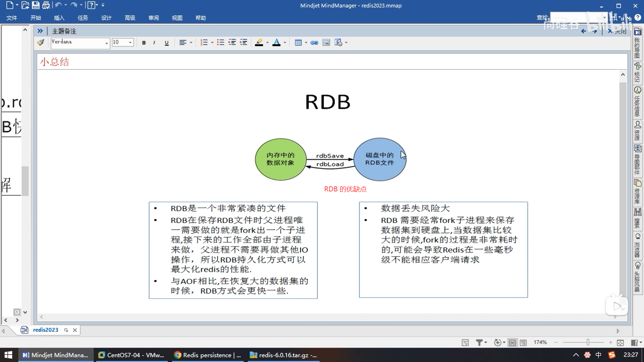
Task: Toggle underline formatting
Action: tap(166, 43)
